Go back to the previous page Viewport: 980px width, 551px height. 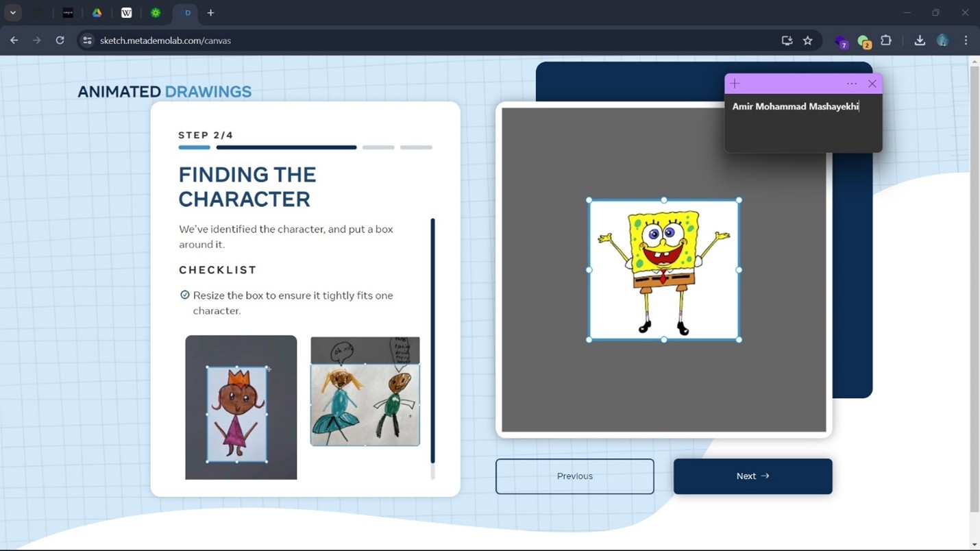(14, 40)
